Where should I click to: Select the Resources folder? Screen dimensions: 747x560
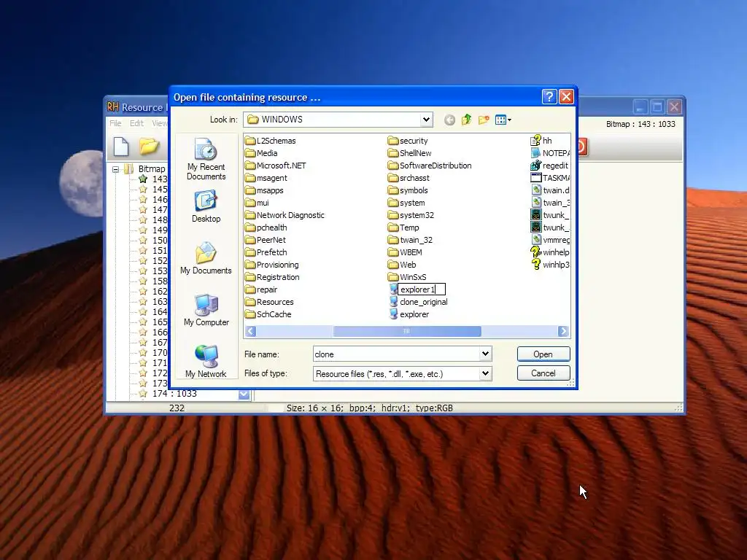pyautogui.click(x=270, y=302)
